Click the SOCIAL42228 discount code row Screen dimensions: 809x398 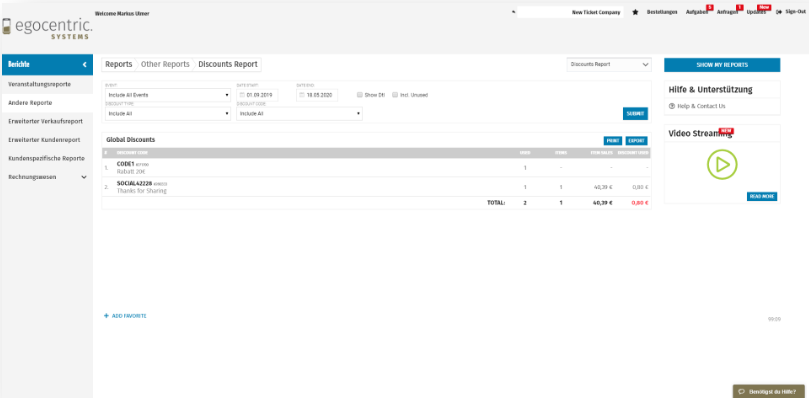tap(376, 187)
